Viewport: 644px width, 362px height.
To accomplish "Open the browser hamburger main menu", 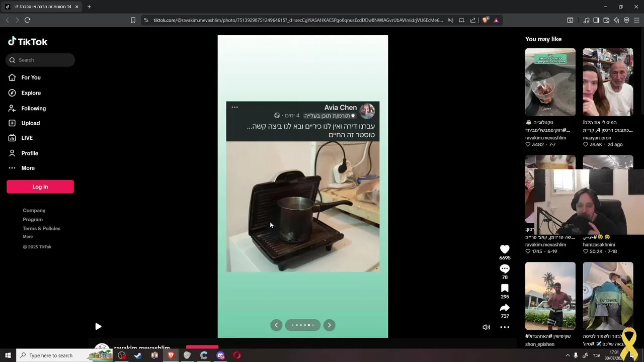I will (x=637, y=20).
